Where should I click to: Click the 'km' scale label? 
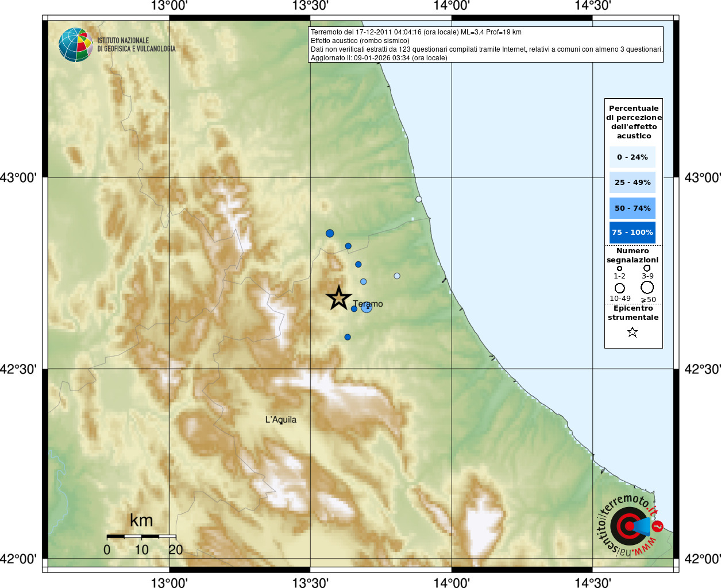(141, 520)
